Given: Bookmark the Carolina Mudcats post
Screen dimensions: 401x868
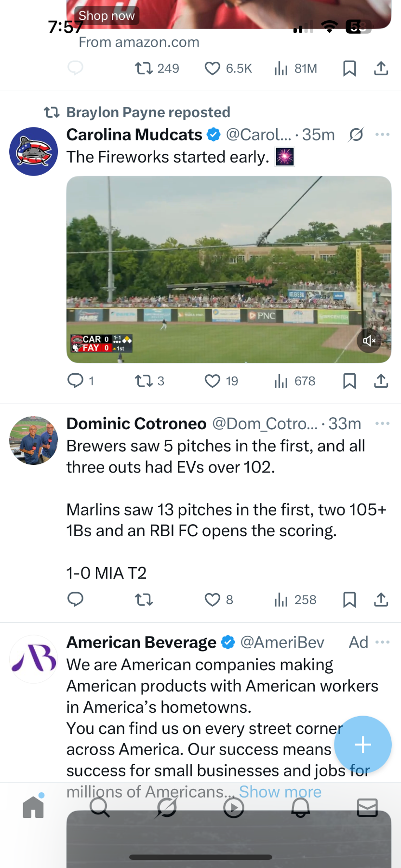Looking at the screenshot, I should (x=349, y=381).
